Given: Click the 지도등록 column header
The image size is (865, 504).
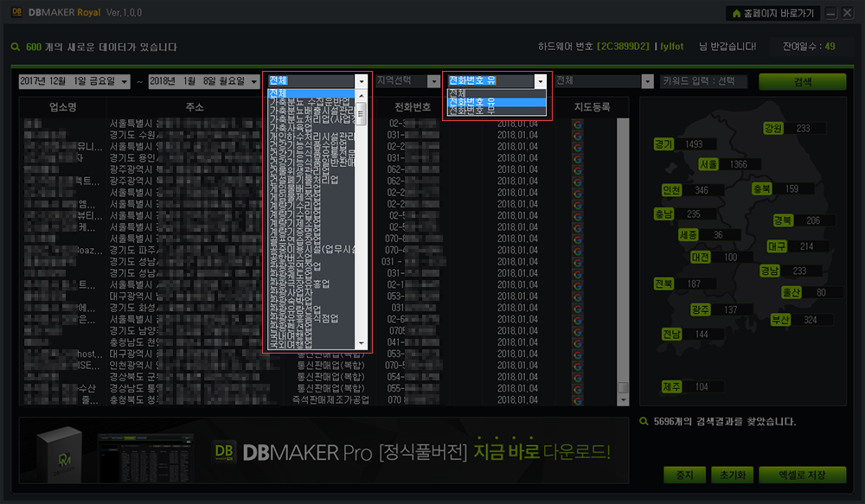Looking at the screenshot, I should [x=592, y=107].
